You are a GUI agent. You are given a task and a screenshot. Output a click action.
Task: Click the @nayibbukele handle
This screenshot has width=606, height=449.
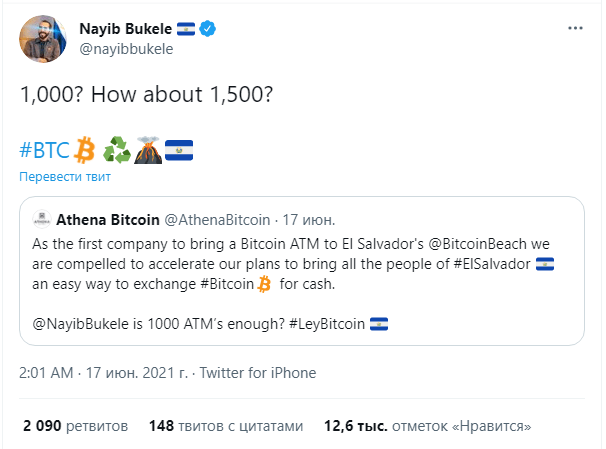tap(126, 49)
